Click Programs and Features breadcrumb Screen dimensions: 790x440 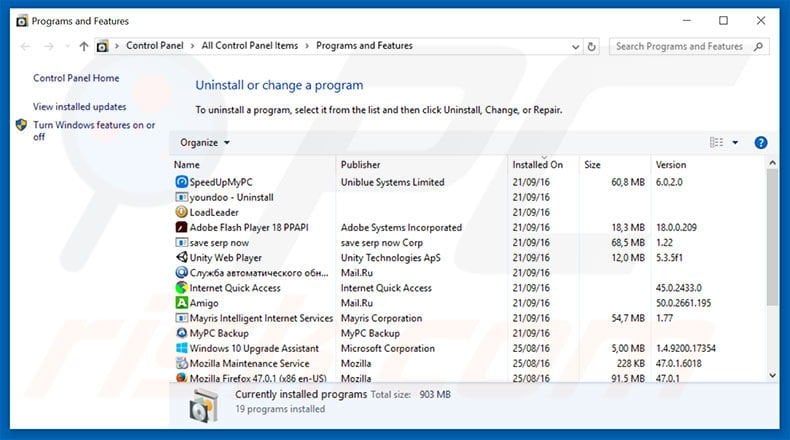tap(364, 46)
